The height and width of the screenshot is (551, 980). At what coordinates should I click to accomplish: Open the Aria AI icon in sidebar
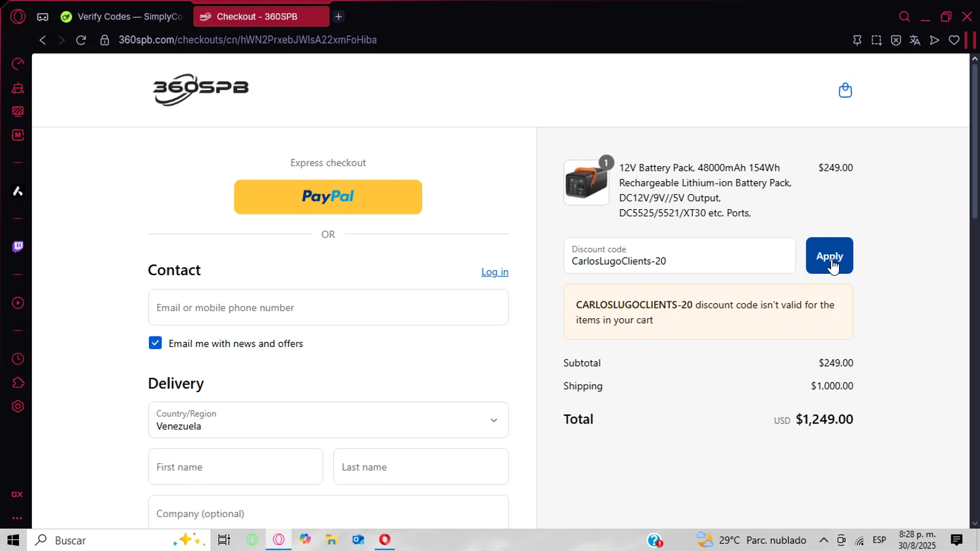pyautogui.click(x=18, y=191)
